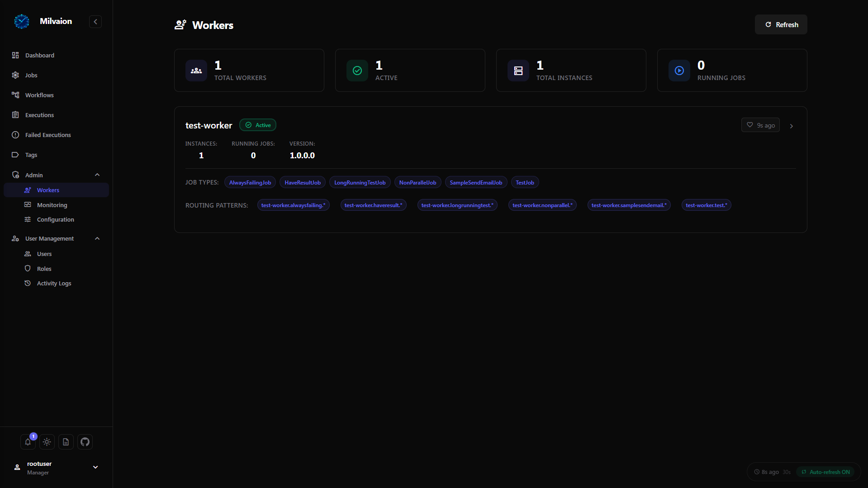
Task: Click the Active status badge
Action: [x=258, y=125]
